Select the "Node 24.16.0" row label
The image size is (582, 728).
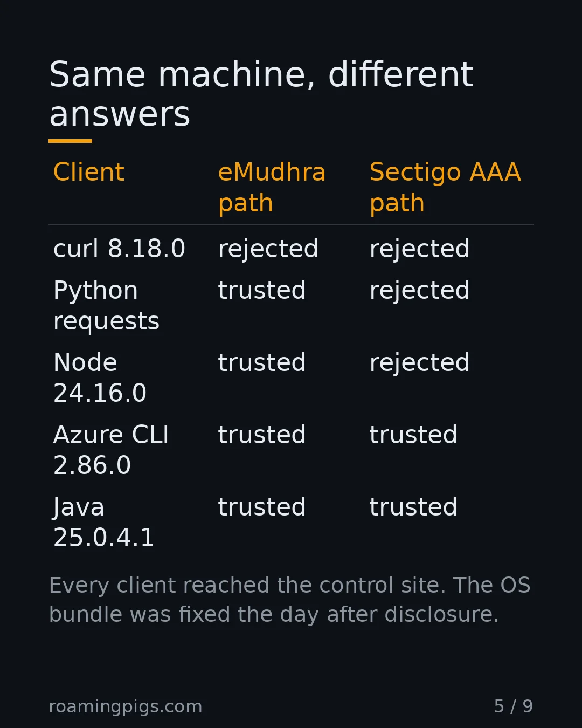[x=100, y=377]
